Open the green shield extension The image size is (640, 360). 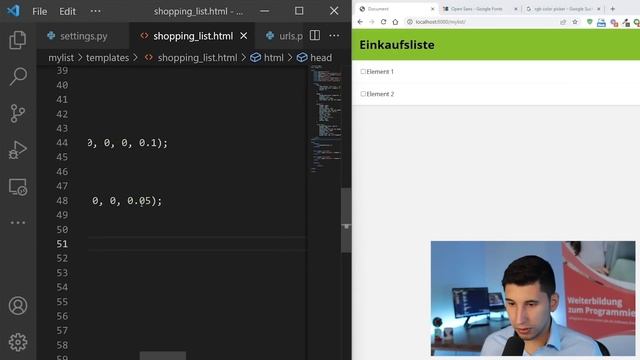click(x=589, y=22)
